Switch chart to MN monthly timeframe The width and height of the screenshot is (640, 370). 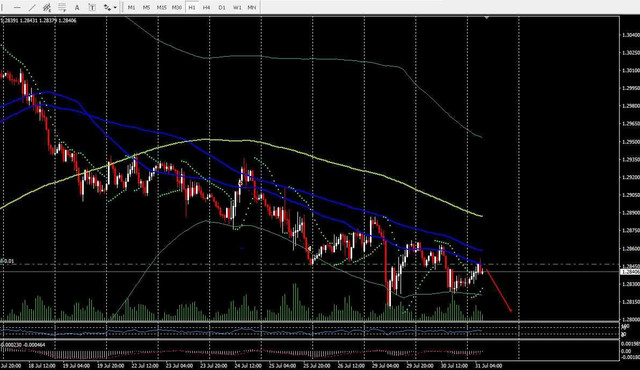pos(252,7)
